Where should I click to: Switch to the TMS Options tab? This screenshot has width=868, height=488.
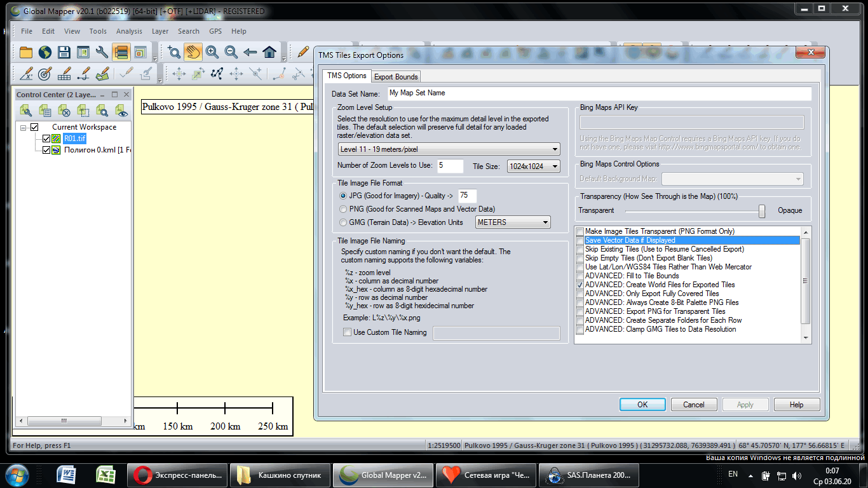coord(347,76)
